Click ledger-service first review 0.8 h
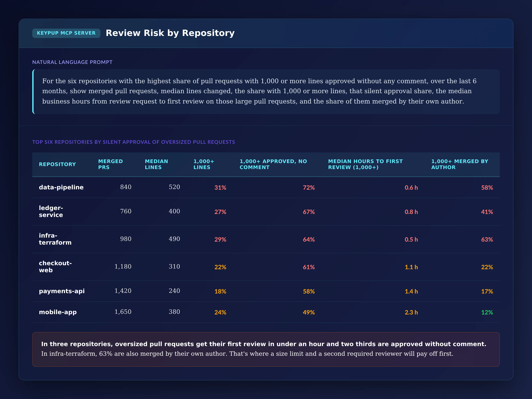The width and height of the screenshot is (532, 399). [411, 212]
